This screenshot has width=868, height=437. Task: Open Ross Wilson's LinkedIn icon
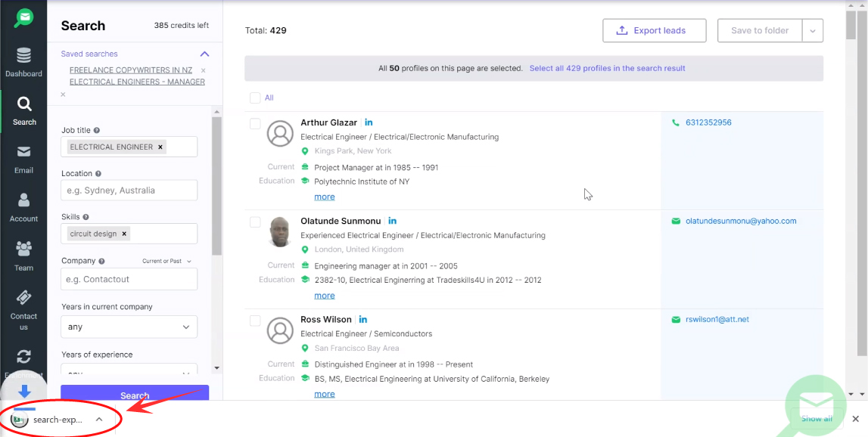click(363, 319)
